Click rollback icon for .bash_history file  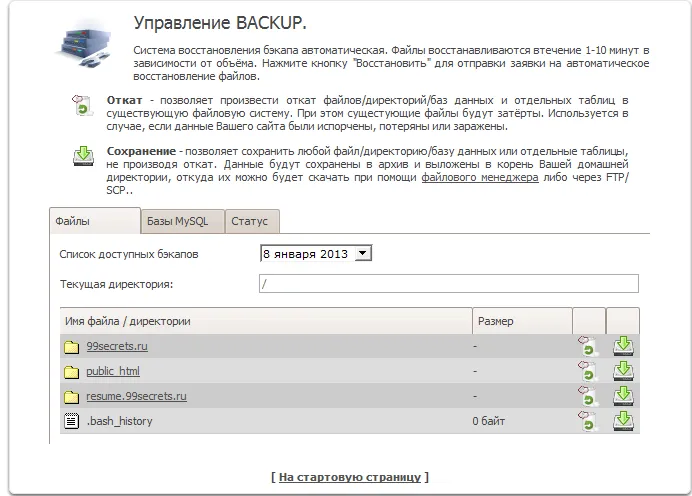point(588,421)
